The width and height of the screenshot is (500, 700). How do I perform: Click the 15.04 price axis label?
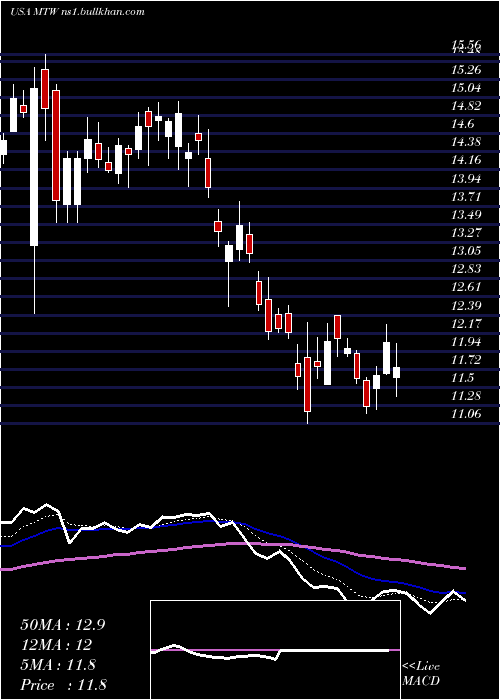click(466, 88)
